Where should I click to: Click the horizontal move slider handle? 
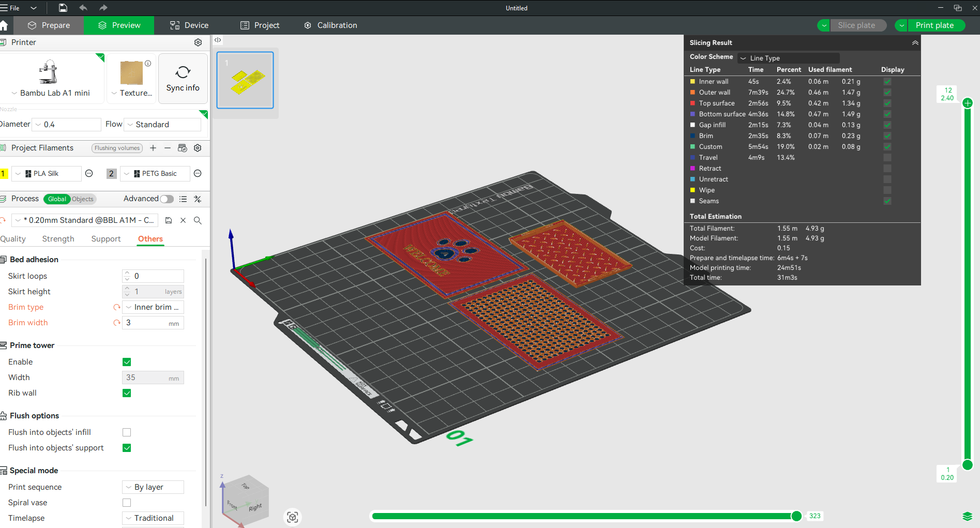click(x=796, y=516)
